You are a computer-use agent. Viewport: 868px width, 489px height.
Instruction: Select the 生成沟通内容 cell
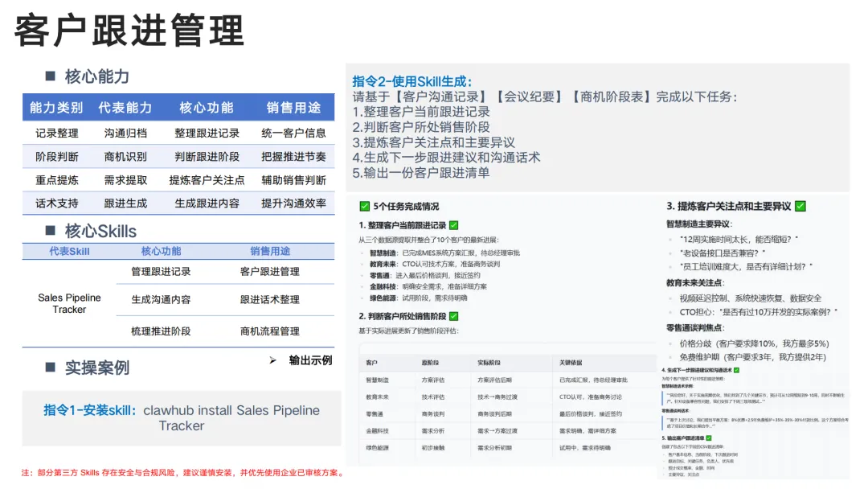[x=161, y=300]
